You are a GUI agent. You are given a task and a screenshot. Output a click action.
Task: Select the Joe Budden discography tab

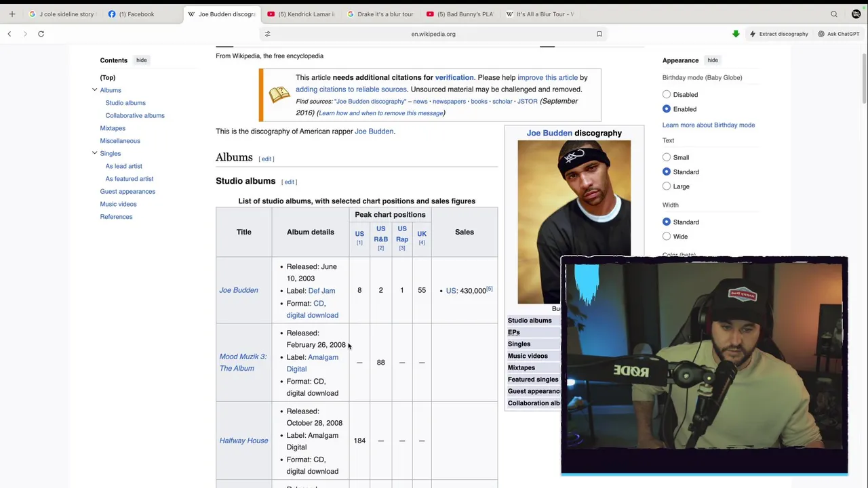[222, 14]
